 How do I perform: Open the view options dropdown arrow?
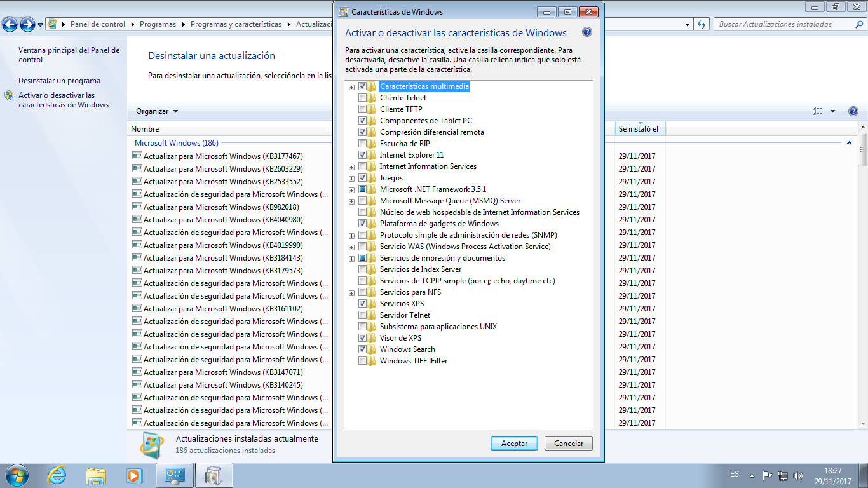(x=832, y=111)
